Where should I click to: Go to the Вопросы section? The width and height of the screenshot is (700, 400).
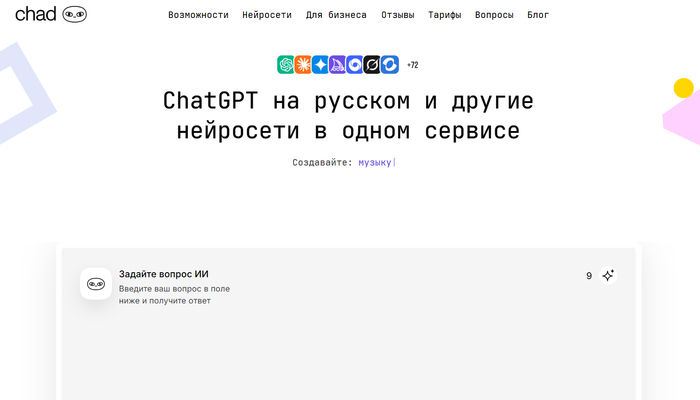pyautogui.click(x=494, y=15)
